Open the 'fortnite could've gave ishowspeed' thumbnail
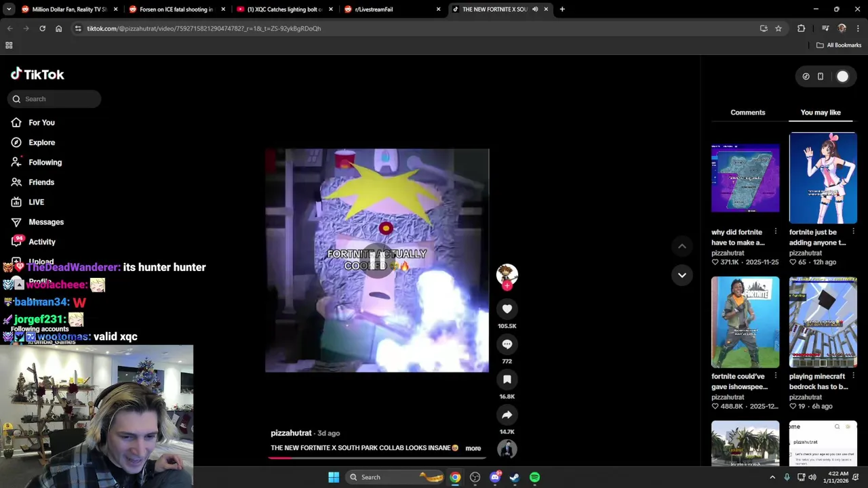The width and height of the screenshot is (868, 488). pyautogui.click(x=745, y=322)
